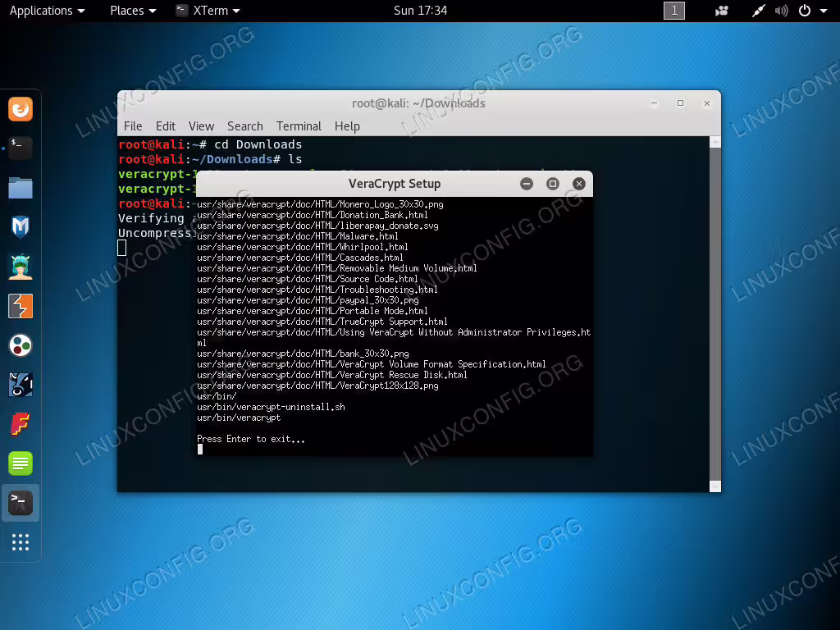Image resolution: width=840 pixels, height=630 pixels.
Task: Click the TrueCrypt Support.html path line
Action: click(322, 322)
